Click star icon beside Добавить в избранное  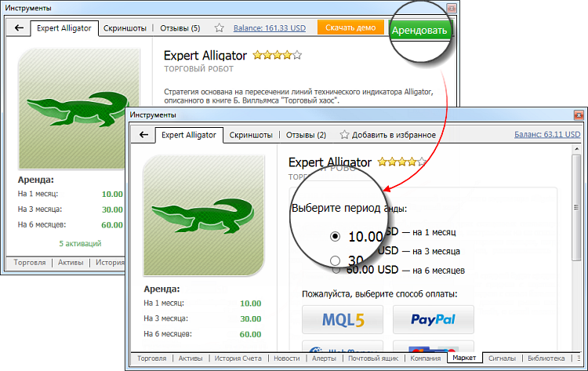[344, 135]
